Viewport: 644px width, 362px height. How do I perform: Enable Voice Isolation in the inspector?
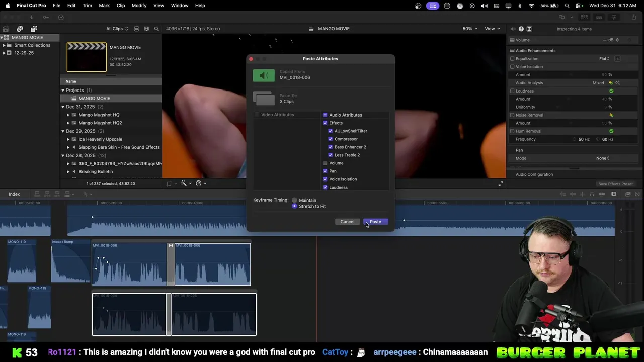click(x=512, y=67)
